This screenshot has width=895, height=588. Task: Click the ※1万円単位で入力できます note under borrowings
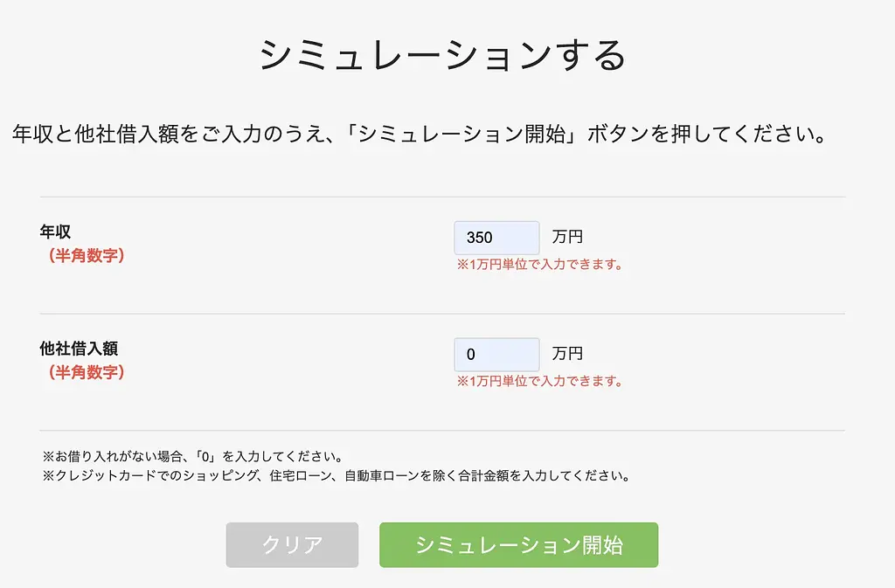tap(538, 380)
